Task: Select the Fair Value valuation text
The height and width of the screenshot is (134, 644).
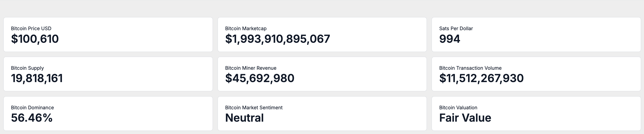Action: (x=465, y=118)
